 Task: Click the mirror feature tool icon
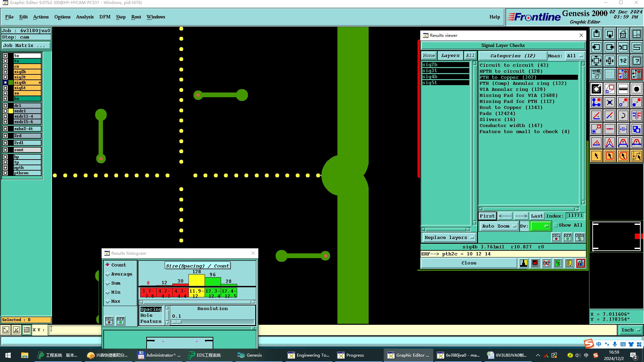(636, 116)
